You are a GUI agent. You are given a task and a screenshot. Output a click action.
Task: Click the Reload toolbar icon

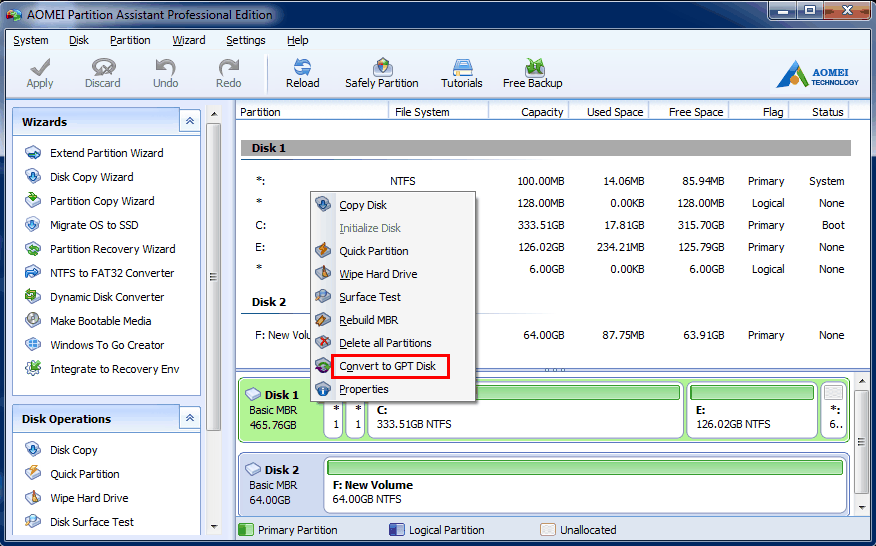302,68
